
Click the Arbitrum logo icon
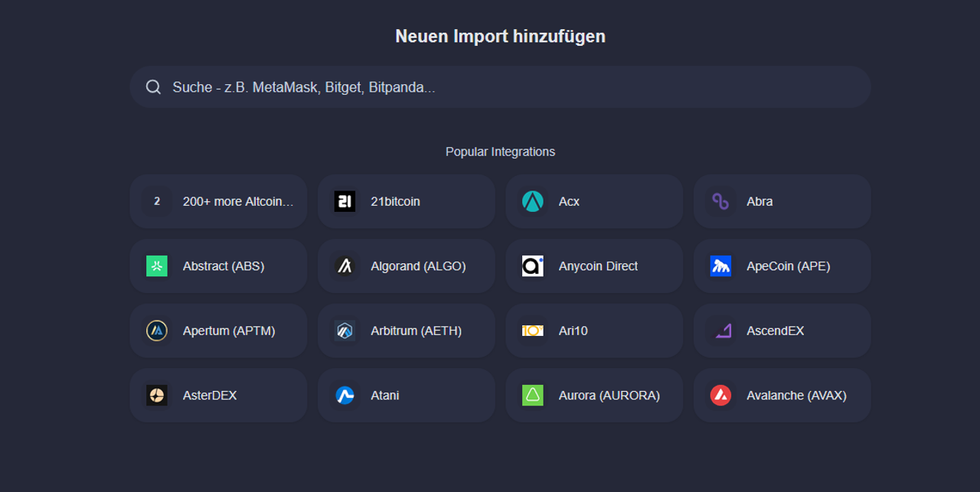coord(345,331)
